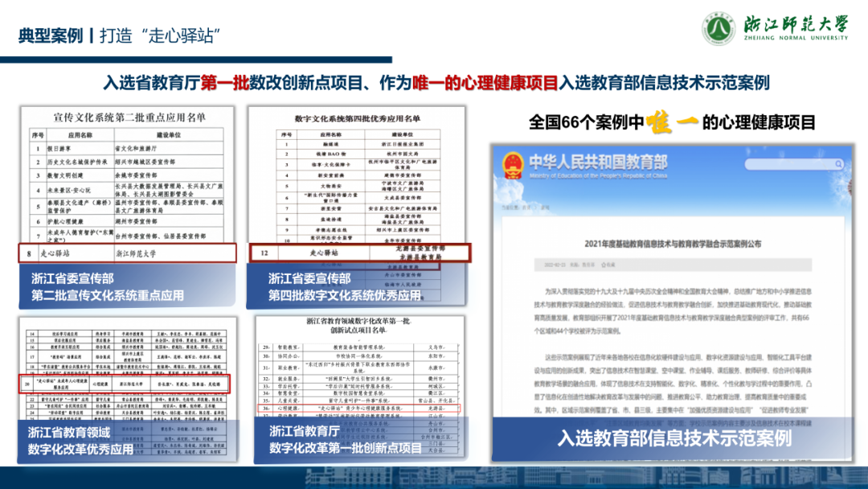Click the red 唯一的心理健康项目 text in headline
This screenshot has width=868, height=489.
pos(485,82)
